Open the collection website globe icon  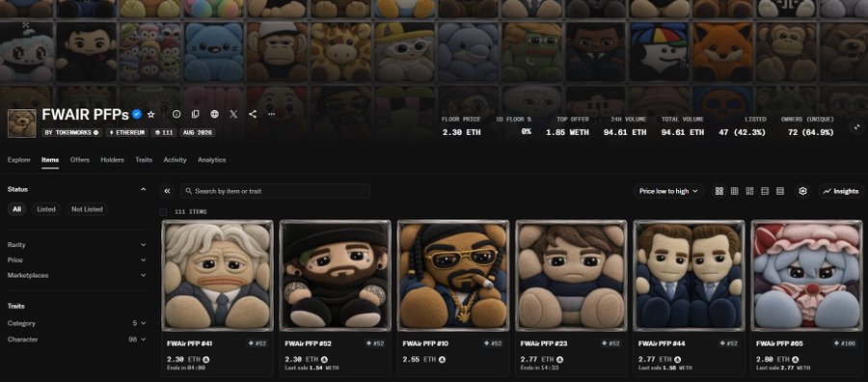pos(215,114)
